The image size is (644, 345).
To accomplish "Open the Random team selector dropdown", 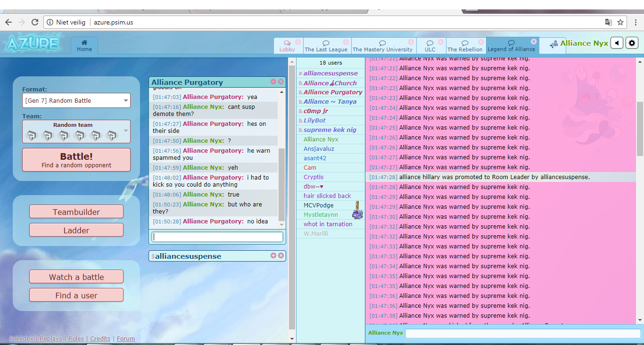I will 76,131.
